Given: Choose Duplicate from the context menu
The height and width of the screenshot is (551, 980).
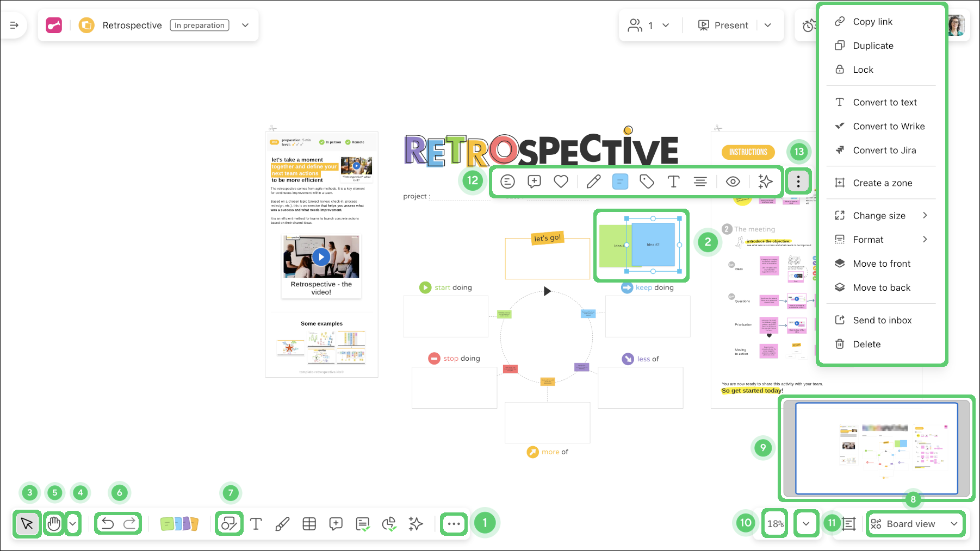Looking at the screenshot, I should pos(872,45).
